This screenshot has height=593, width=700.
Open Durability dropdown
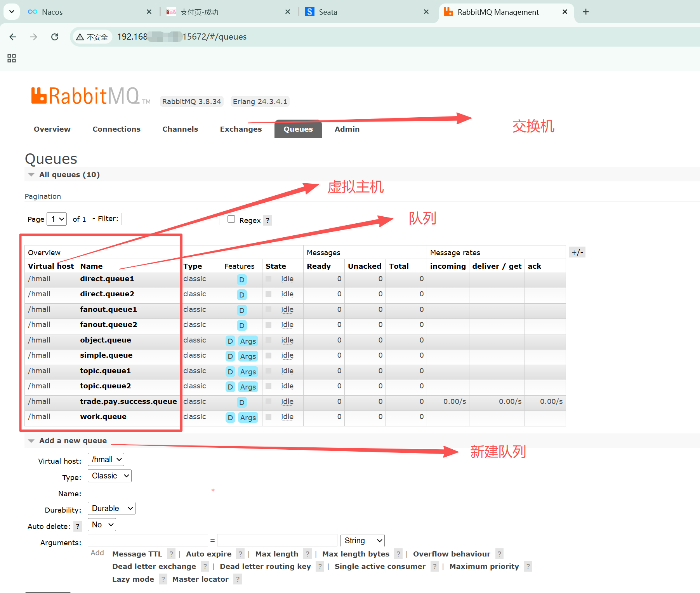[x=111, y=508]
